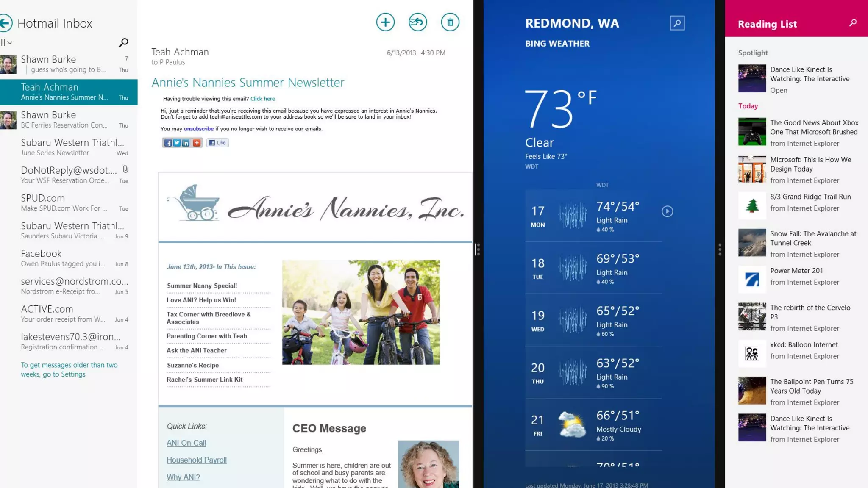Open the unsubscribe link
The height and width of the screenshot is (488, 868).
(x=198, y=129)
